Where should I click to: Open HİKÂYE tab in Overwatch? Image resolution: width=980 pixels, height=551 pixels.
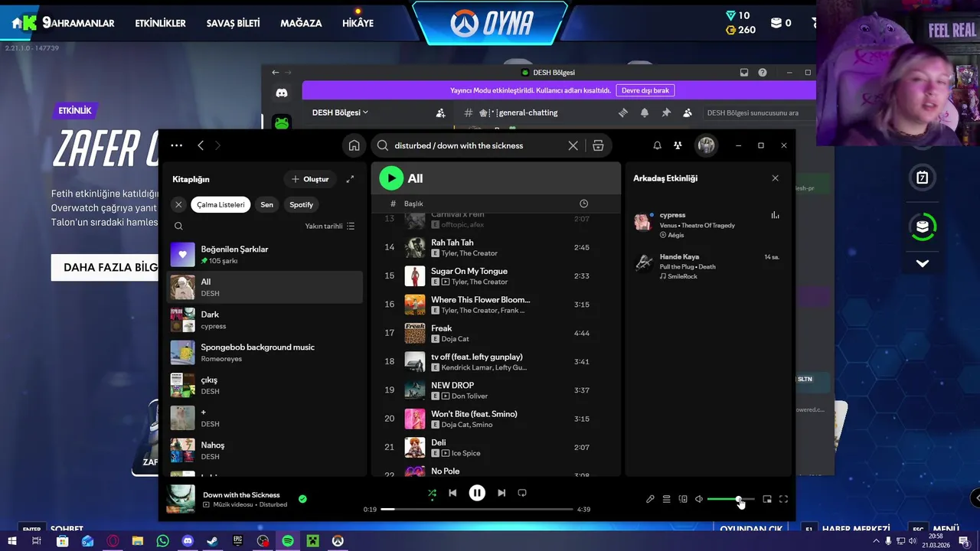click(358, 23)
